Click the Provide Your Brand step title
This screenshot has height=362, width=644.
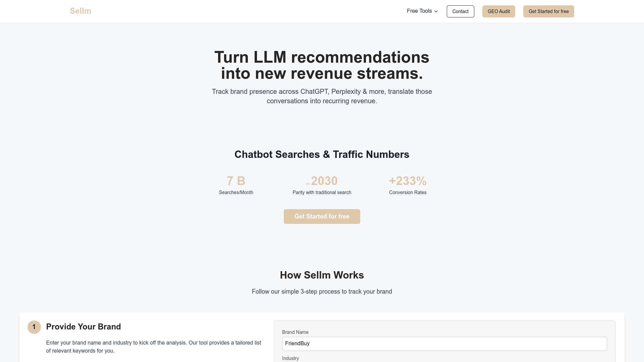83,327
